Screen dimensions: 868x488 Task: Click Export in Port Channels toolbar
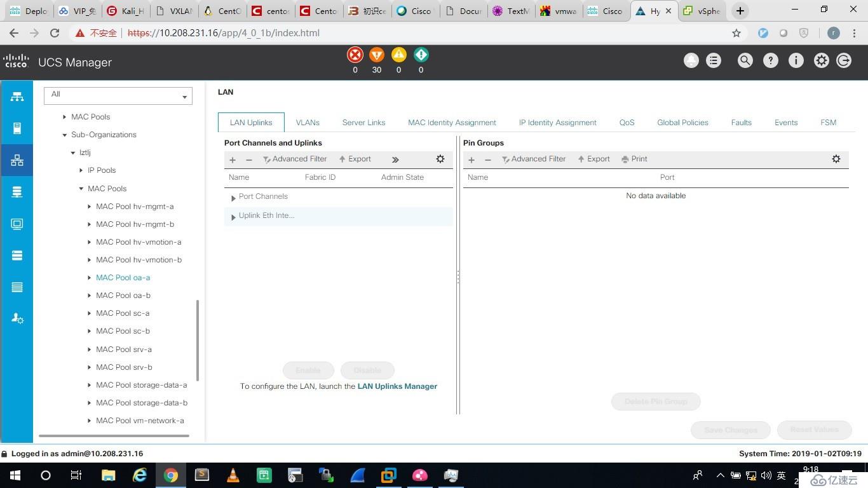click(x=355, y=159)
